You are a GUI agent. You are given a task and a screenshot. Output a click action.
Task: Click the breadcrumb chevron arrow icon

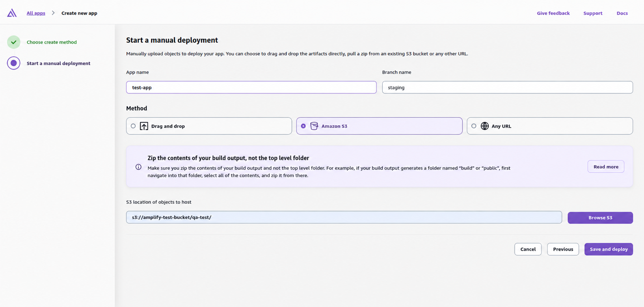53,13
